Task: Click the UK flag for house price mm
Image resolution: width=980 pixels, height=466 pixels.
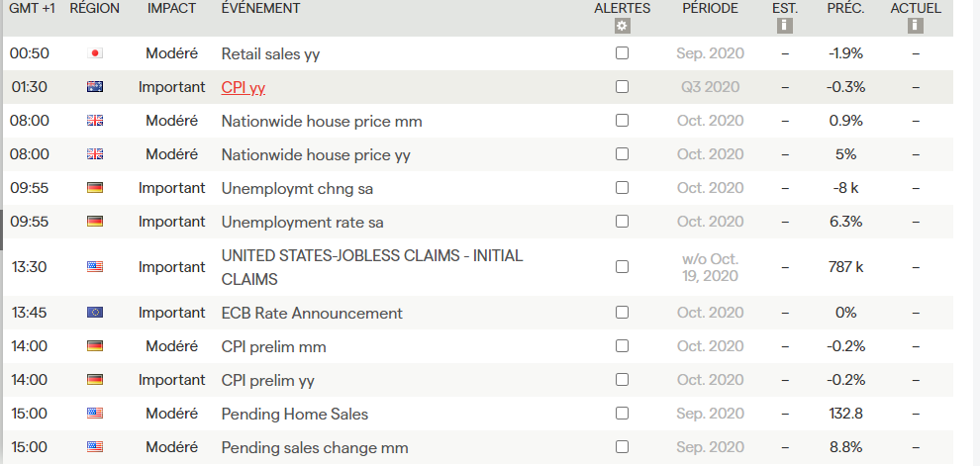Action: (x=95, y=121)
